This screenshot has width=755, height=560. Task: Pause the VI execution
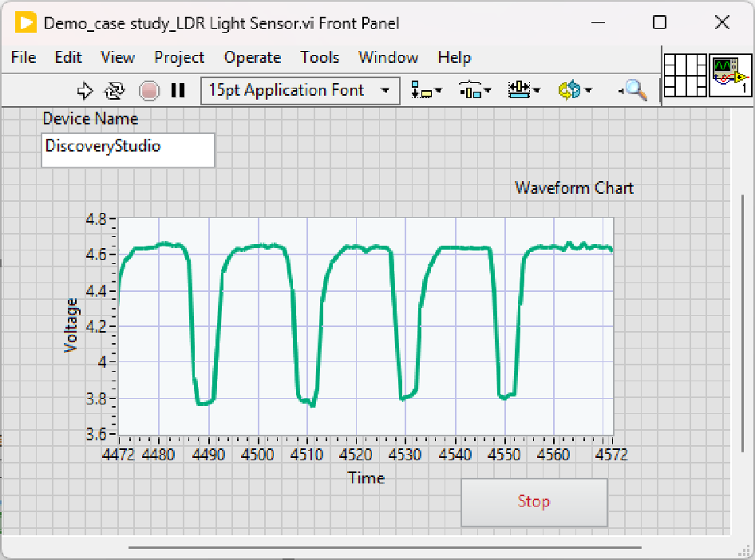click(x=178, y=90)
